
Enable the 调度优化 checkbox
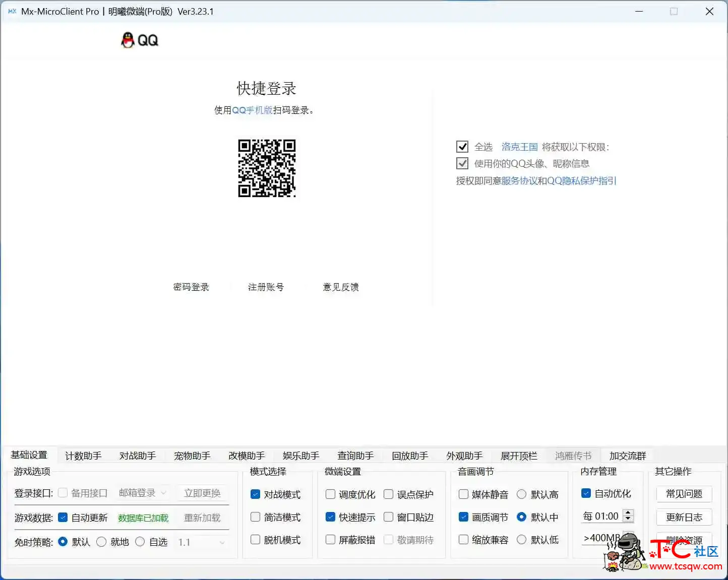(x=330, y=494)
